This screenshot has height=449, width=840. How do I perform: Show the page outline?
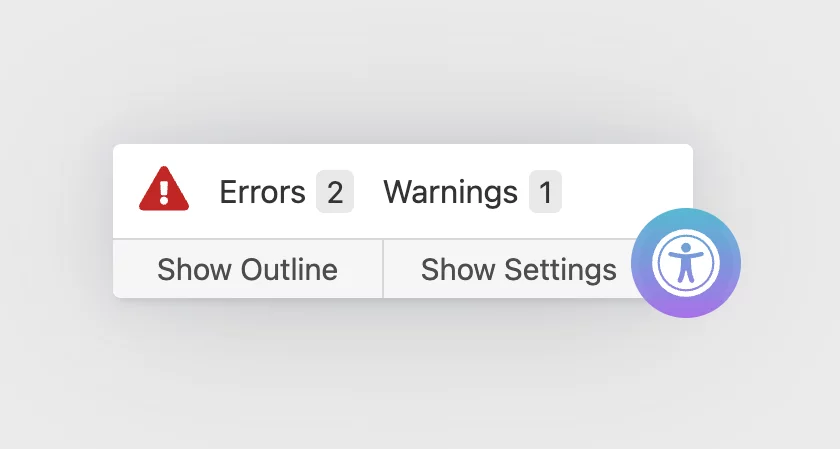tap(248, 269)
